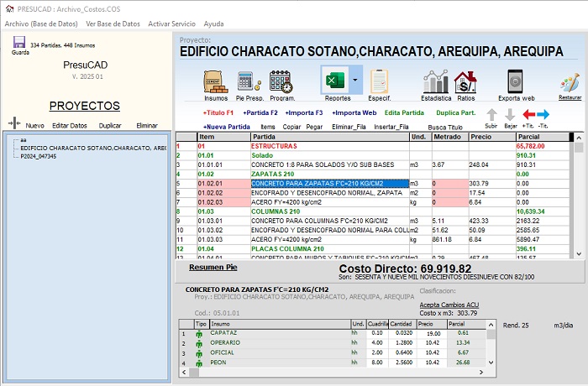Open the Archivo (Base de Datos) menu
This screenshot has width=588, height=386.
coord(40,23)
